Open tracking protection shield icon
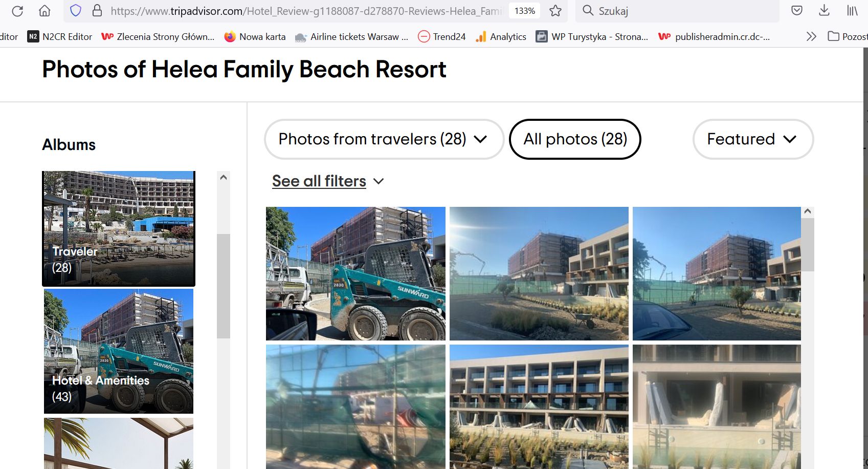 pos(76,11)
